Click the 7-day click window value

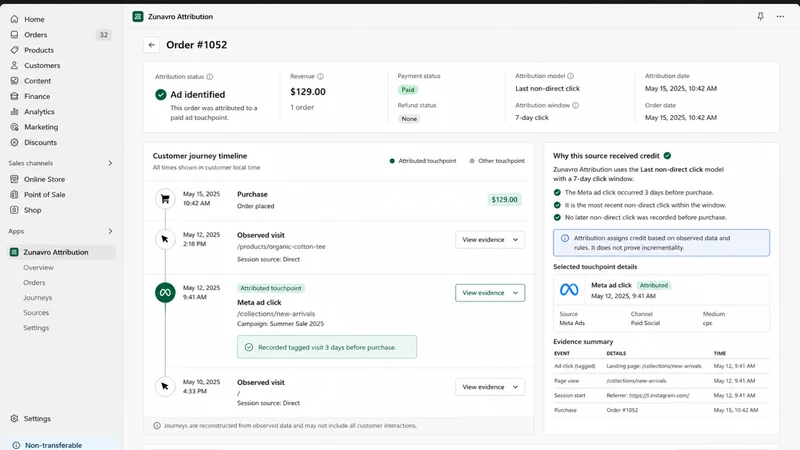coord(532,117)
